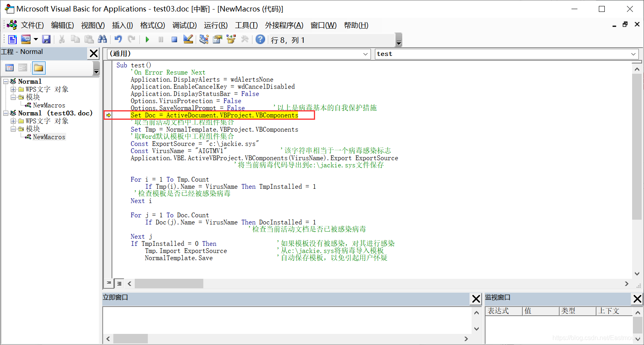This screenshot has width=644, height=345.
Task: Open Find with the binoculars icon
Action: coord(102,39)
